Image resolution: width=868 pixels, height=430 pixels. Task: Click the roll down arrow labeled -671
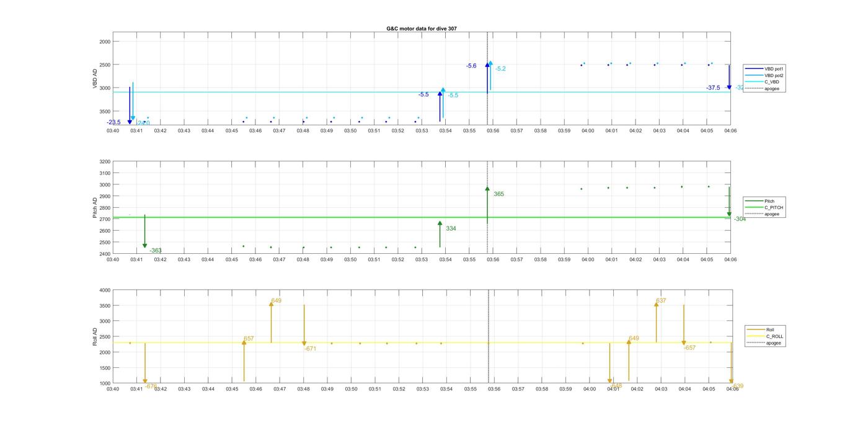pyautogui.click(x=304, y=325)
